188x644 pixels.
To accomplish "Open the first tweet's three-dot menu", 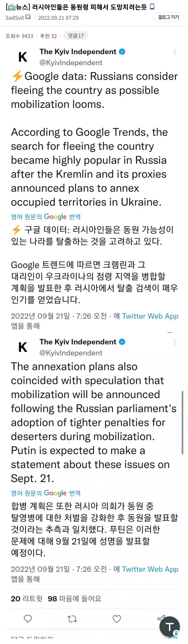I will click(x=175, y=52).
